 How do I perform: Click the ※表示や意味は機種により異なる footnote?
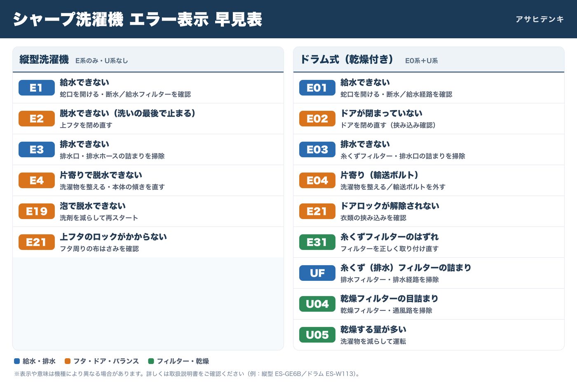pos(188,374)
